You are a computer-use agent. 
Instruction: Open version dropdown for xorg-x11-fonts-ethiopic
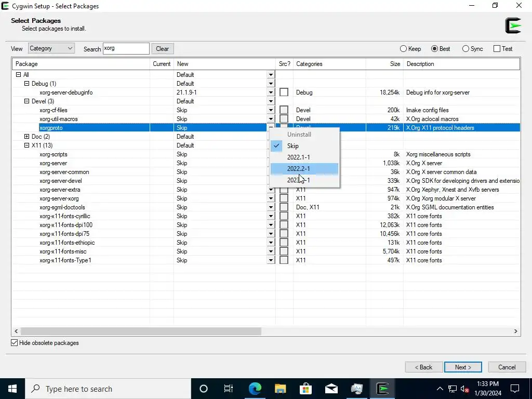271,242
